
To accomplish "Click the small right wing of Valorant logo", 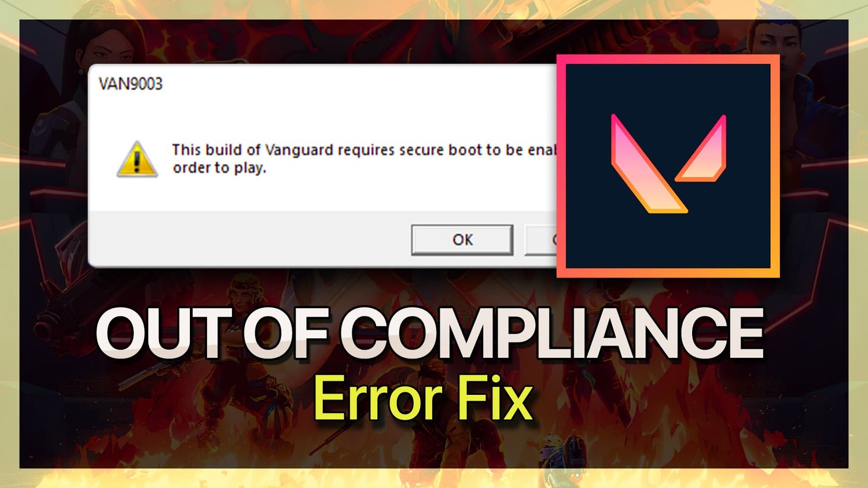I will 703,150.
